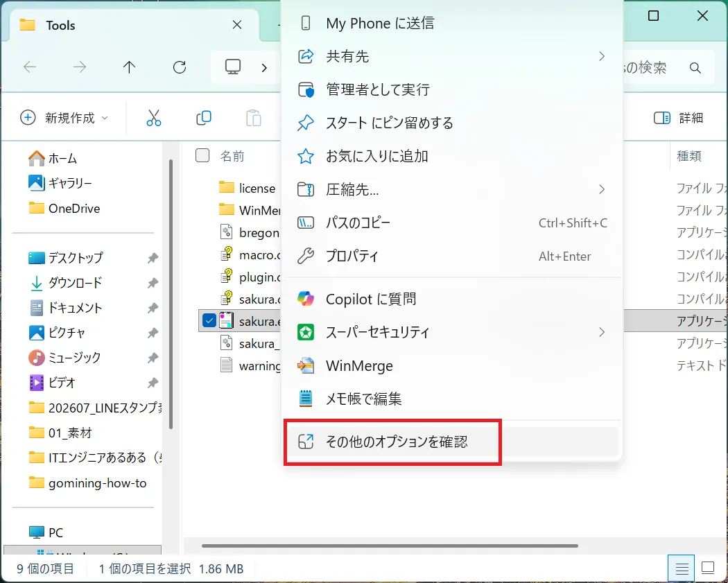Image resolution: width=728 pixels, height=583 pixels.
Task: Click the horizontal scrollbar under the file list
Action: coord(390,546)
